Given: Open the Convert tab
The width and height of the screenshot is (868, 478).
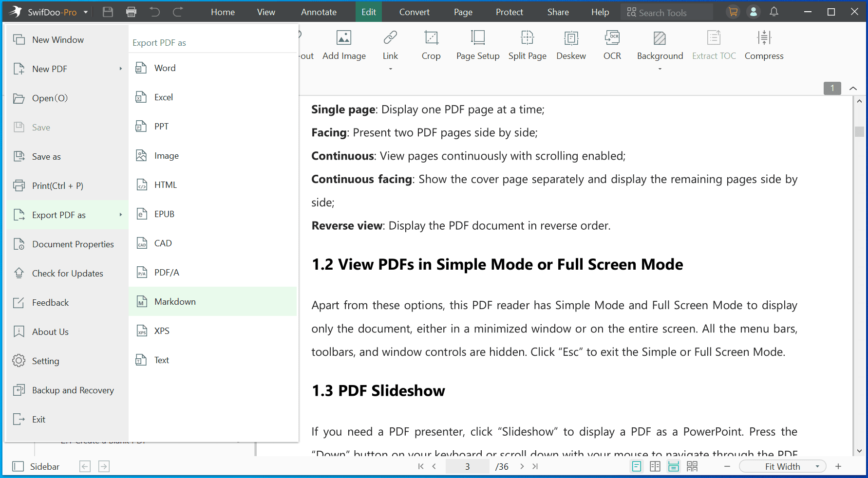Looking at the screenshot, I should coord(415,12).
